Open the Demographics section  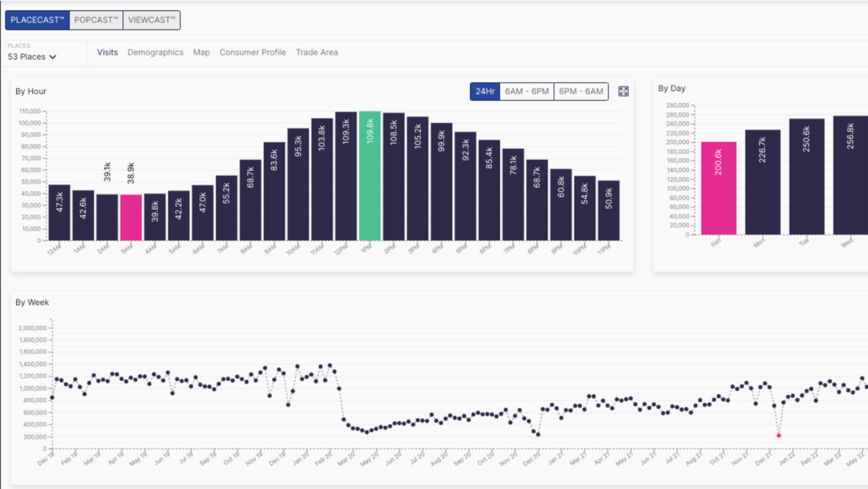click(156, 52)
